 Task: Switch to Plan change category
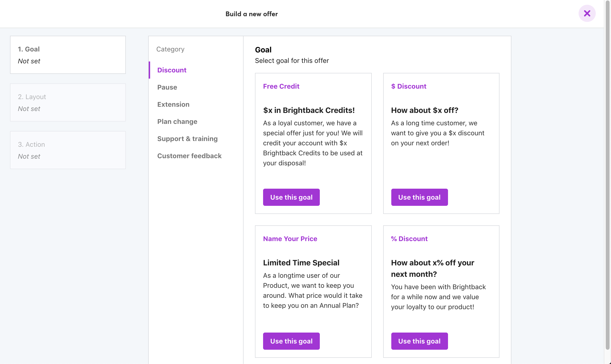[x=177, y=122]
